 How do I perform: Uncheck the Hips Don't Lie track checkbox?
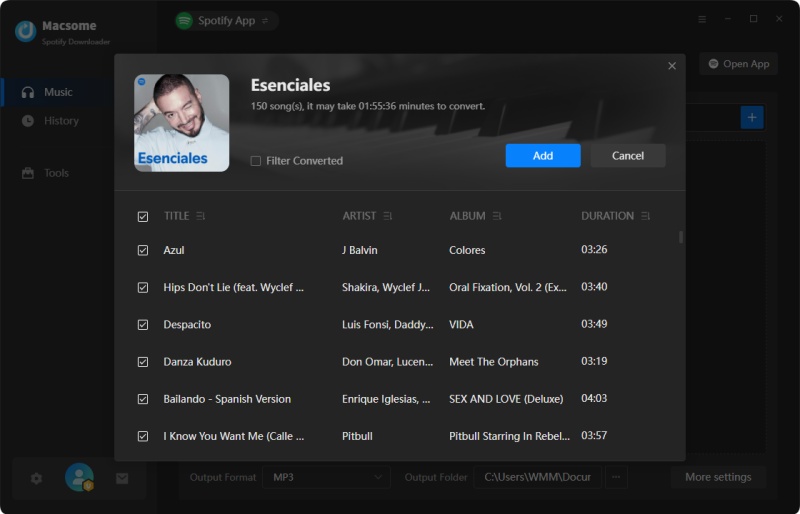click(143, 288)
